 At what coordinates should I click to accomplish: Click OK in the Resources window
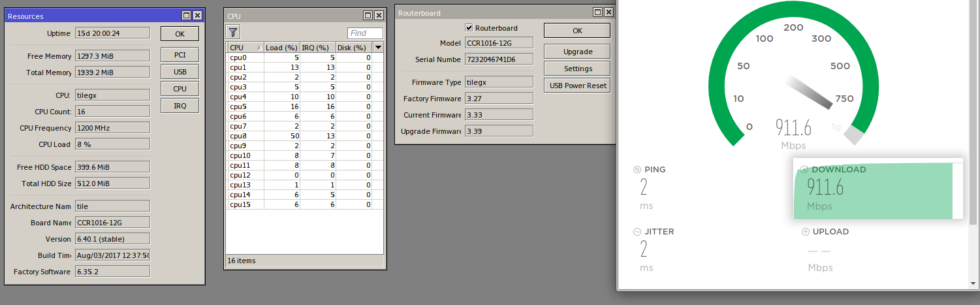(180, 34)
